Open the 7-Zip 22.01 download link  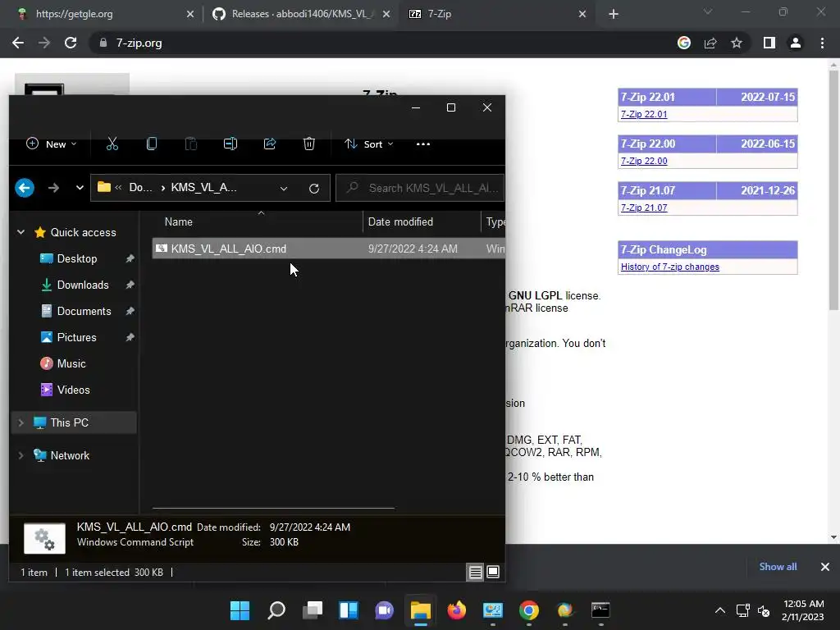pyautogui.click(x=644, y=114)
